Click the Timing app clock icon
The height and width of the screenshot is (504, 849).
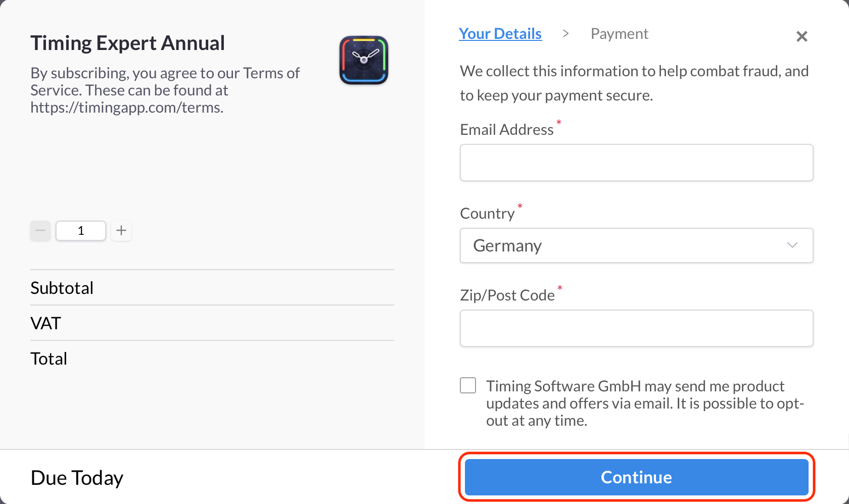point(363,60)
